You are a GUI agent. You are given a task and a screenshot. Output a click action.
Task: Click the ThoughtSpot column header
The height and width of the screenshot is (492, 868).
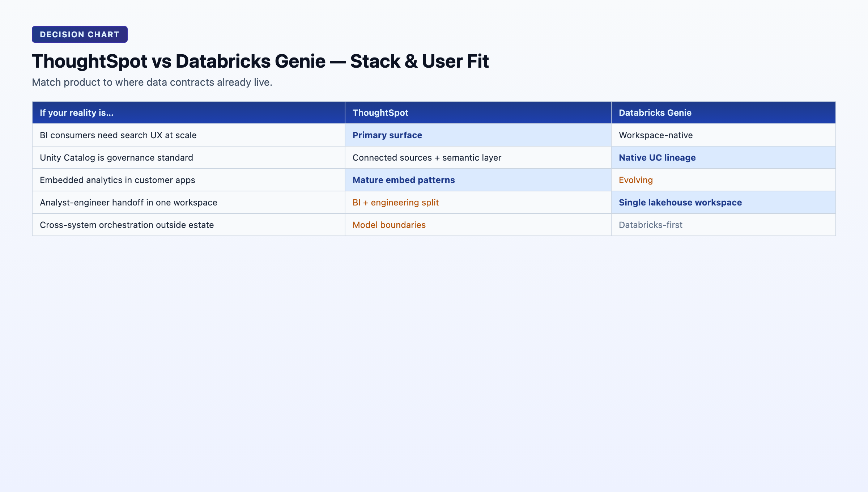[x=478, y=113]
